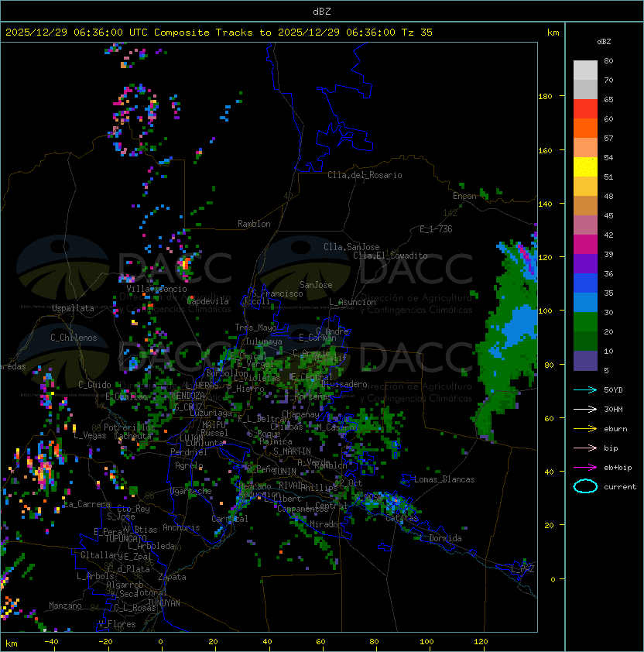The image size is (644, 652).
Task: Click the 'TUPUNGATO' place label
Action: pyautogui.click(x=125, y=538)
